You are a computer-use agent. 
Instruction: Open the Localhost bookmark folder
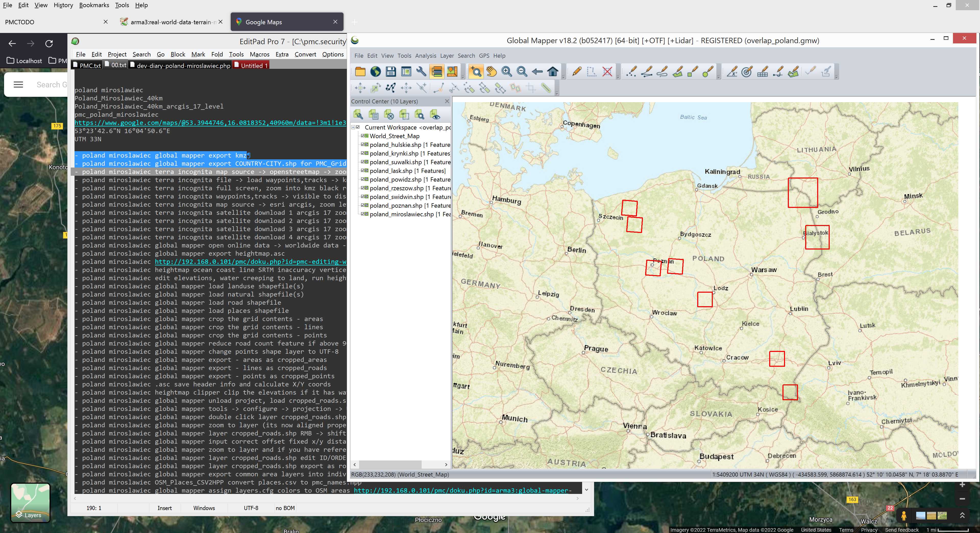point(24,61)
